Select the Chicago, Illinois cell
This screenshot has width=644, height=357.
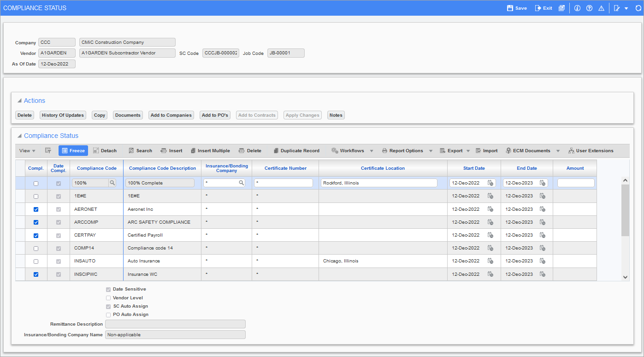[x=383, y=261]
